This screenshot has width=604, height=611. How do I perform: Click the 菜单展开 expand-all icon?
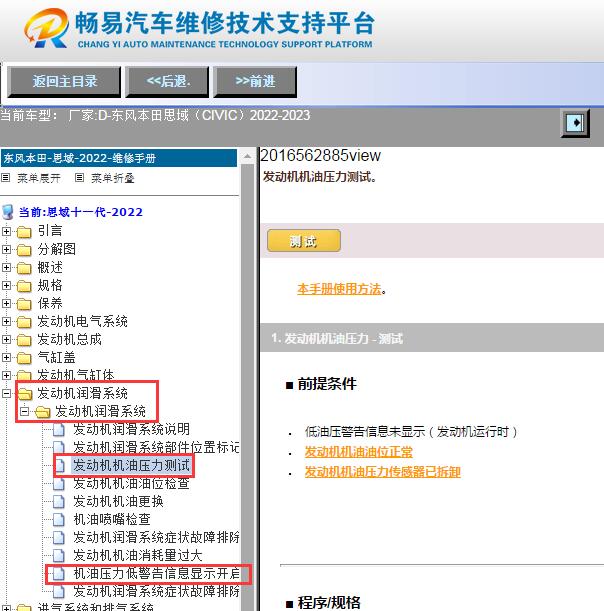[x=5, y=178]
